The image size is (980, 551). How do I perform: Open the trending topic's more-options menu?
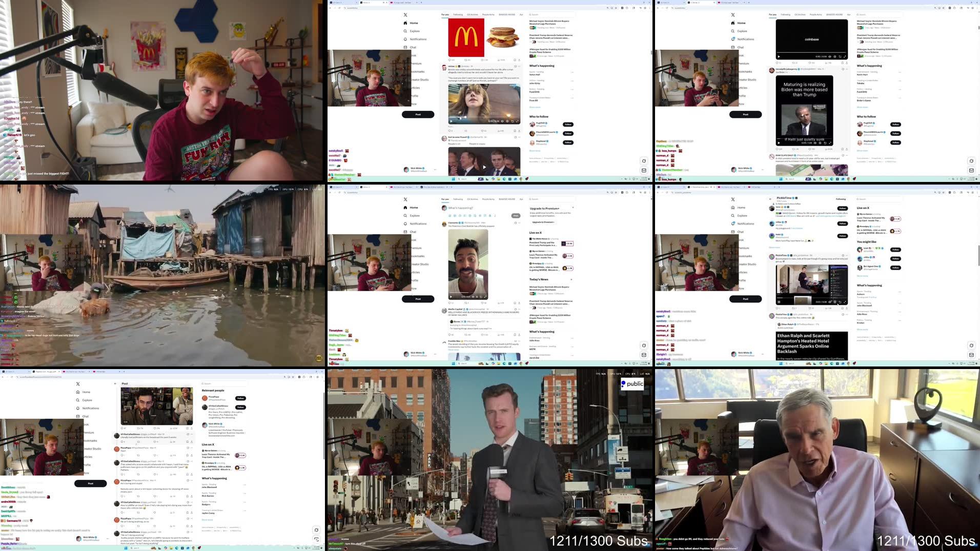572,72
